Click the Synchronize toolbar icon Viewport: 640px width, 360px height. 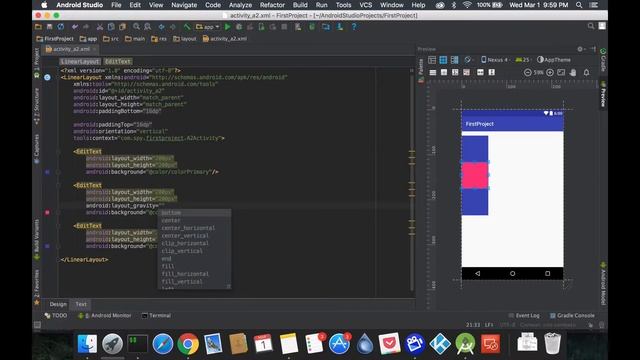[61, 27]
